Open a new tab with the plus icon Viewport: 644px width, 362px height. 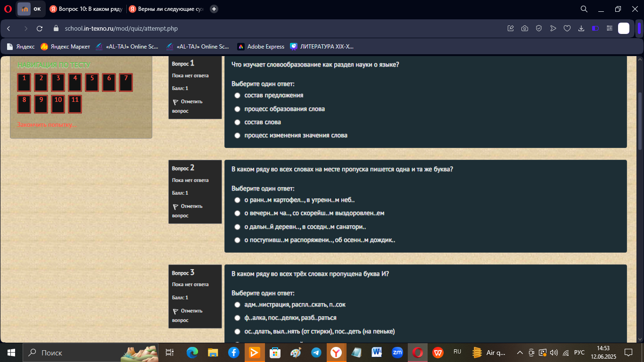(x=214, y=9)
